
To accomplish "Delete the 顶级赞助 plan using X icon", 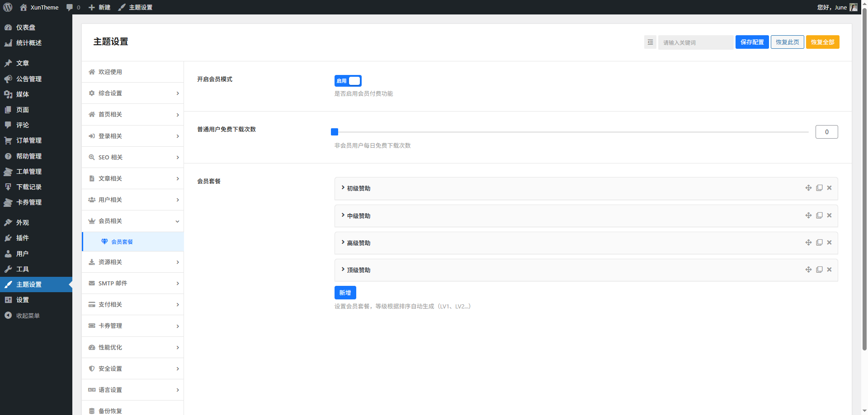I will click(x=829, y=270).
